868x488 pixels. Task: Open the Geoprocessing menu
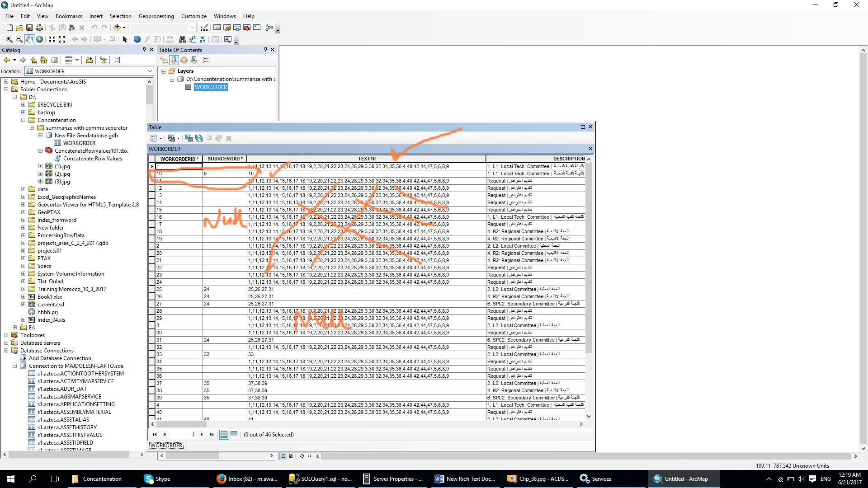[156, 16]
